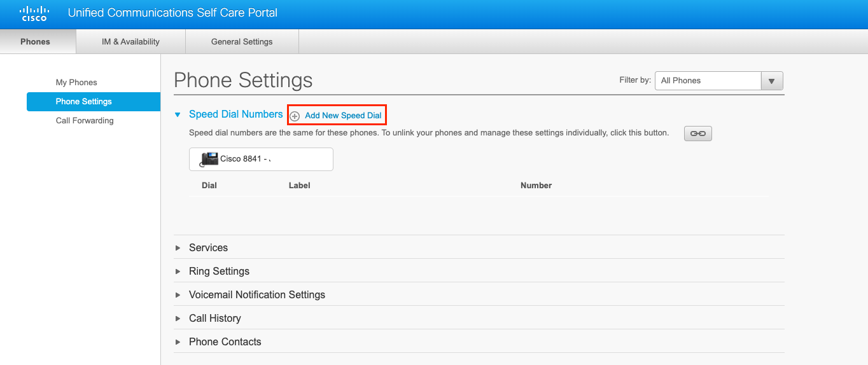Image resolution: width=868 pixels, height=365 pixels.
Task: Expand the Services section
Action: [x=208, y=247]
